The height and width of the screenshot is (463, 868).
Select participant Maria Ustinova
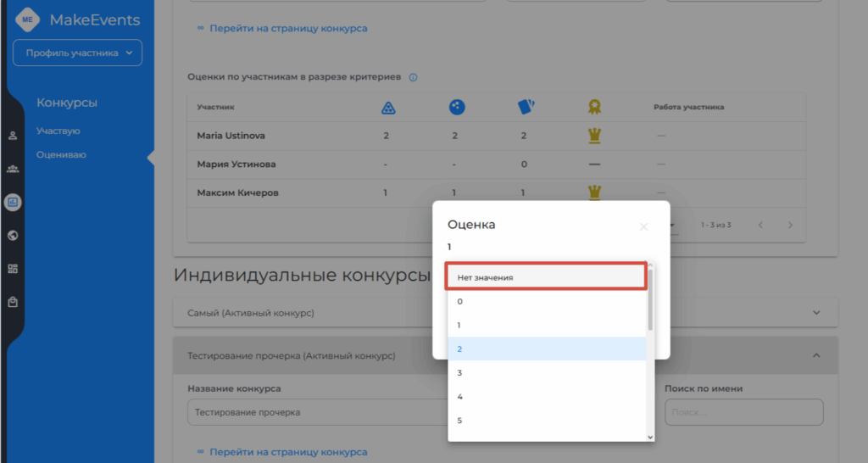point(231,136)
